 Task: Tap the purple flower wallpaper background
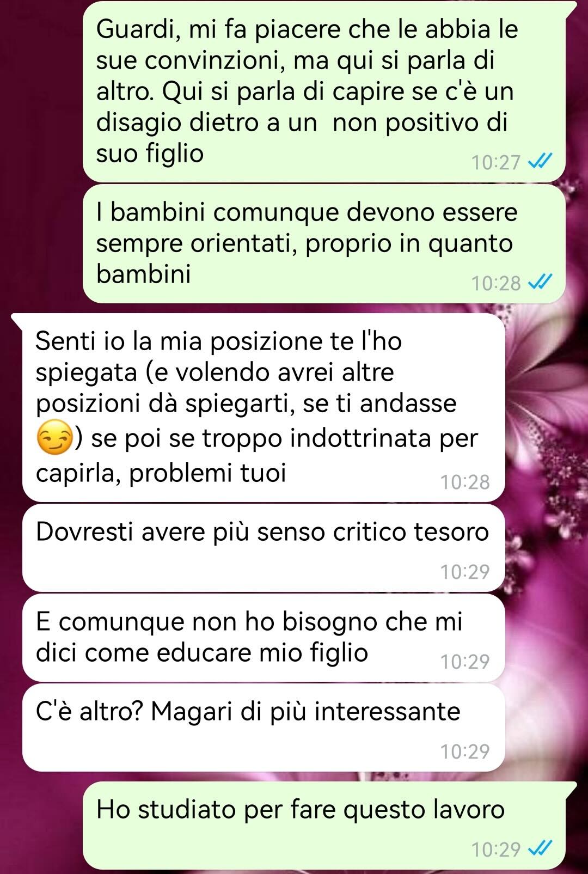click(x=544, y=408)
